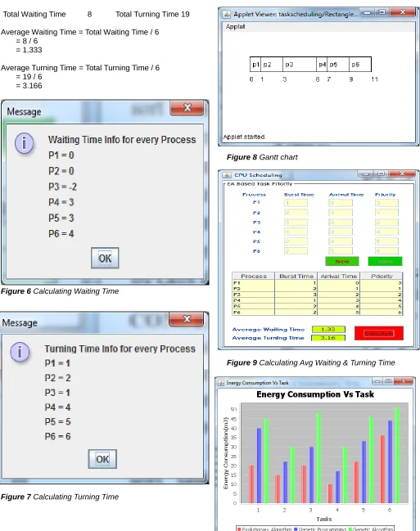Click Average Waiting Time value 1.33
420x531 pixels.
(328, 329)
